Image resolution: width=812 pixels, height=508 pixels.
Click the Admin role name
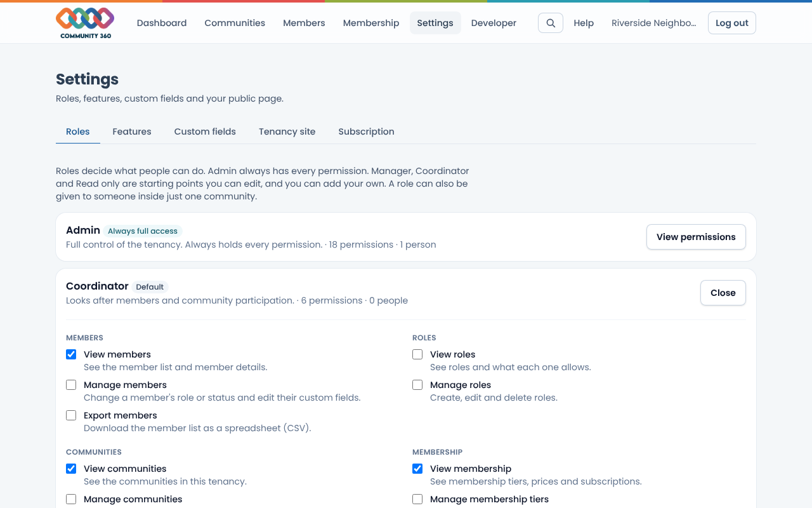83,231
